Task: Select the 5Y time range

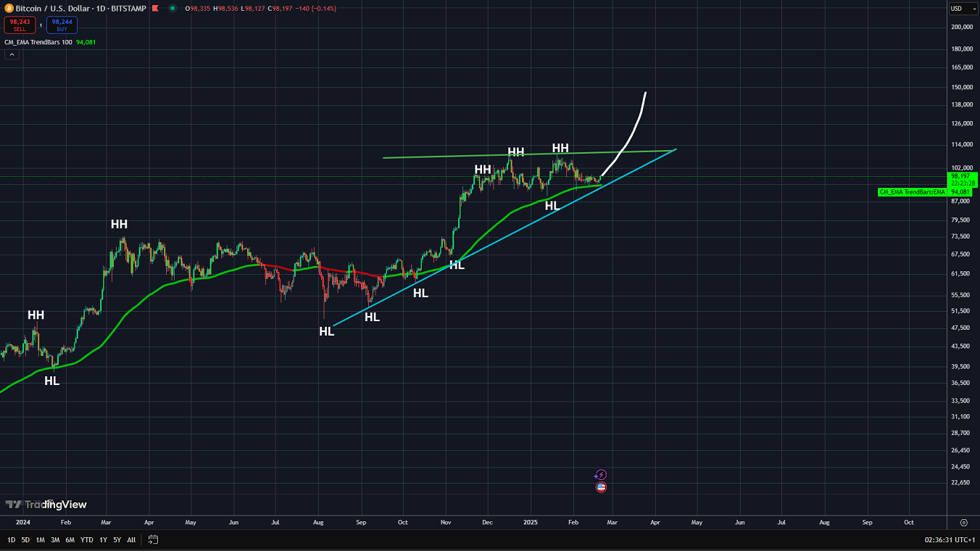Action: (117, 540)
